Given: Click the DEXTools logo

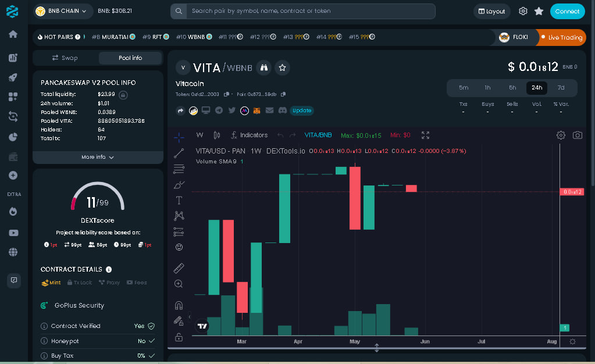Looking at the screenshot, I should pos(12,12).
